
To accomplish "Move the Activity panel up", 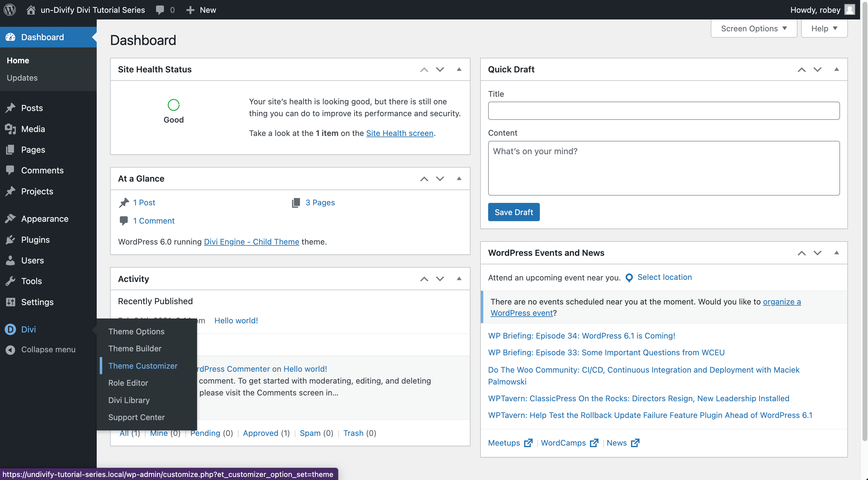I will (424, 279).
